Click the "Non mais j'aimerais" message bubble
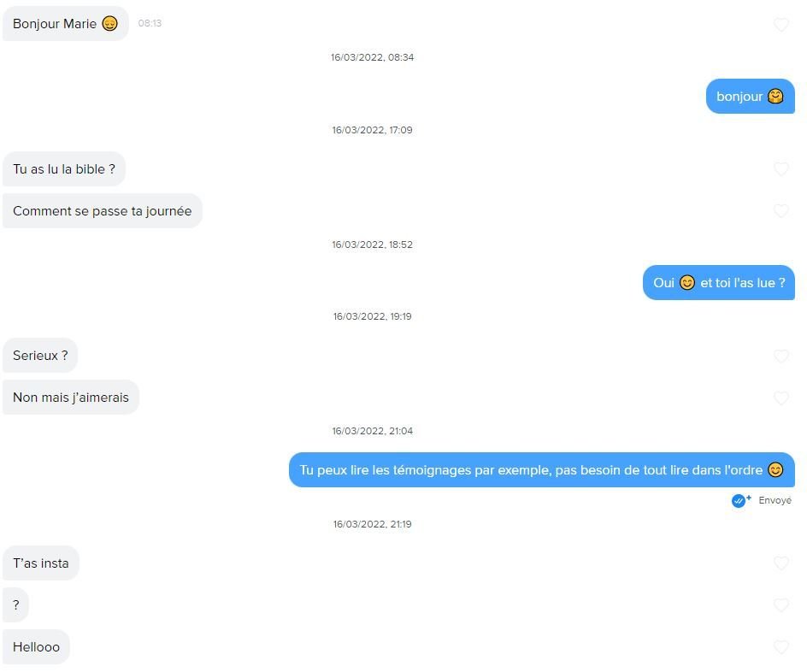The width and height of the screenshot is (807, 672). (70, 398)
